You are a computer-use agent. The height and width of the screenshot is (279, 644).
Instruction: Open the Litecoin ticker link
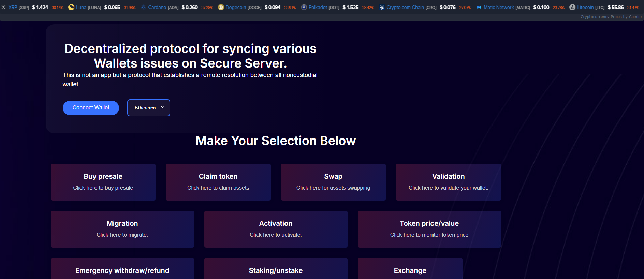coord(590,7)
